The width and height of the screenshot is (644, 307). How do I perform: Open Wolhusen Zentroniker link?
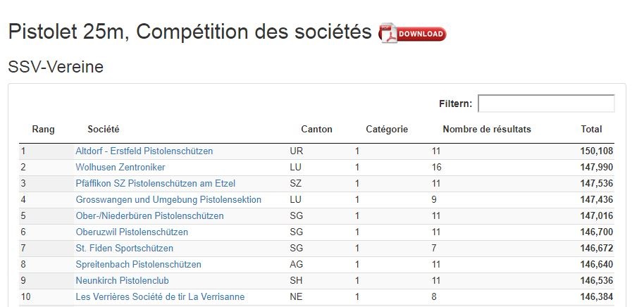[120, 168]
